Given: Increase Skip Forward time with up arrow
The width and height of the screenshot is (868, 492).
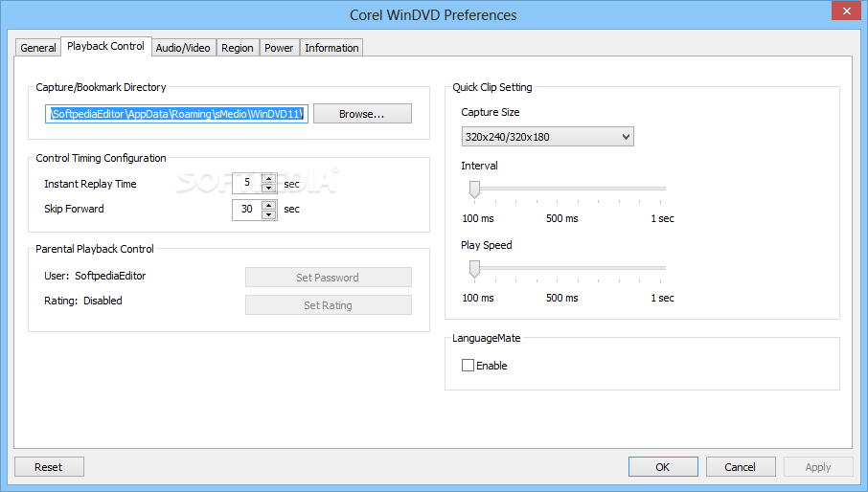Looking at the screenshot, I should pyautogui.click(x=268, y=205).
